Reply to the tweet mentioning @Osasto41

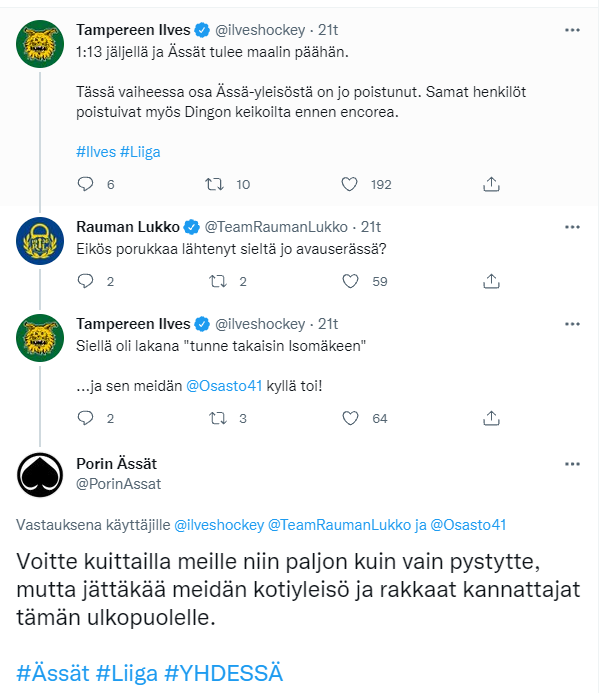pyautogui.click(x=85, y=418)
